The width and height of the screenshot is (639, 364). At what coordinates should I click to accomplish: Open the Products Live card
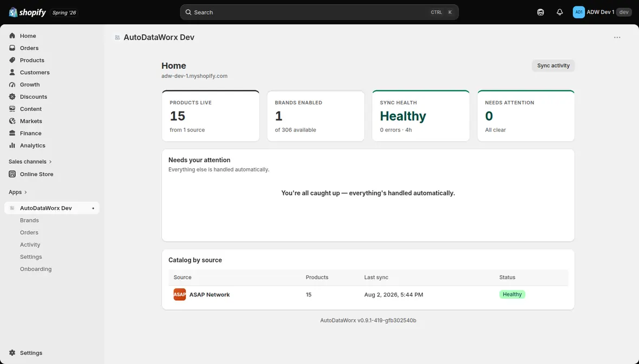tap(211, 116)
